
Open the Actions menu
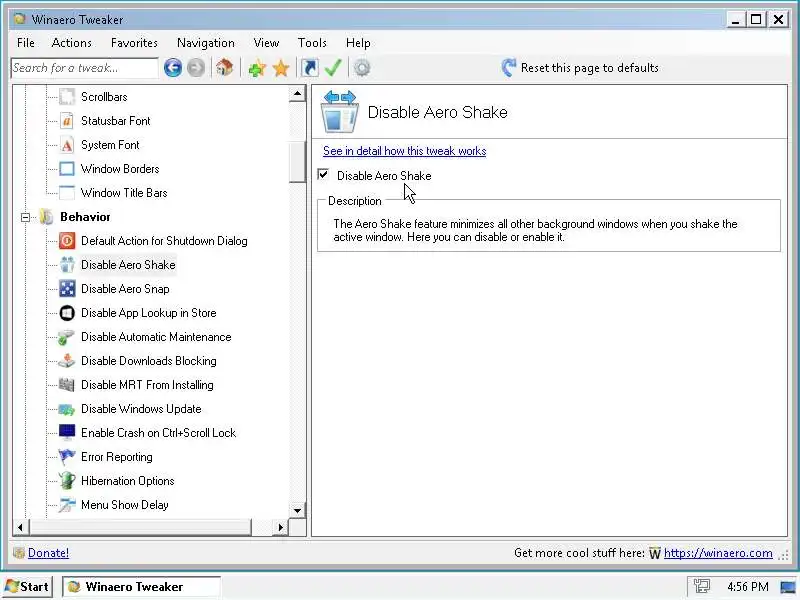tap(71, 43)
